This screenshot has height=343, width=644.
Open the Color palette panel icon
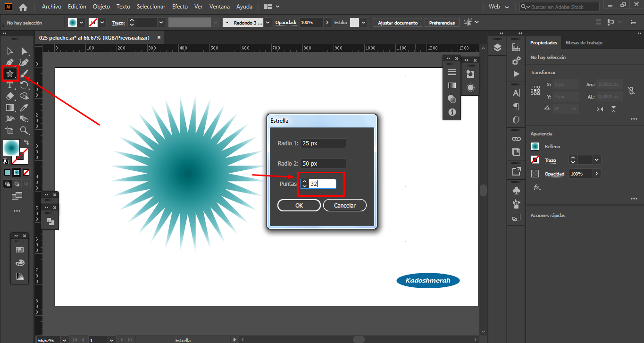point(19,263)
